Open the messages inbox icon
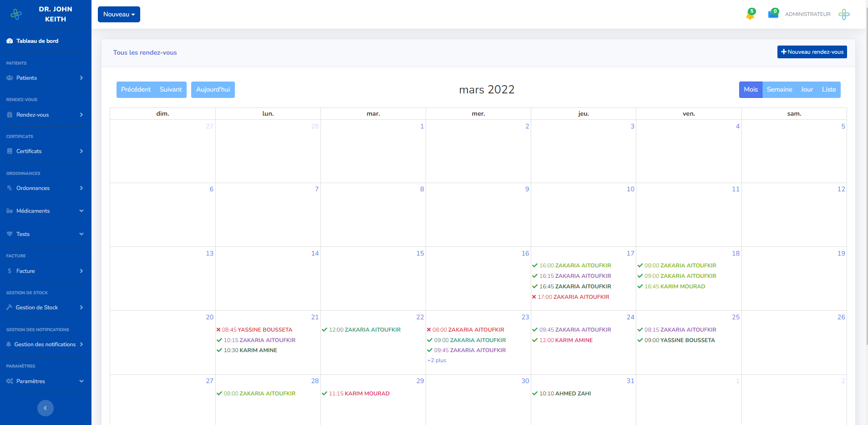This screenshot has width=868, height=425. [x=773, y=14]
